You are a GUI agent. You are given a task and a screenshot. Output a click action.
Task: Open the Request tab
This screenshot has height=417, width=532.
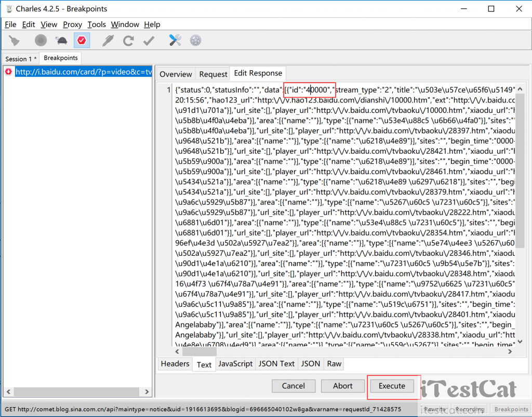213,74
